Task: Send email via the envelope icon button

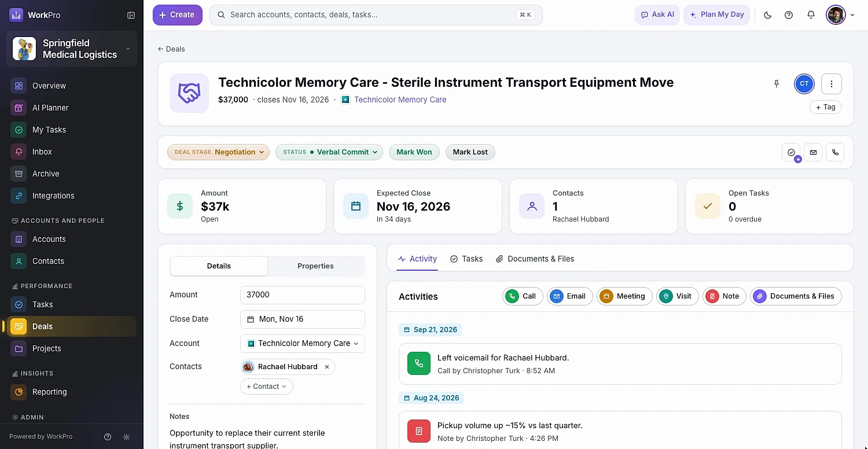Action: coord(813,152)
